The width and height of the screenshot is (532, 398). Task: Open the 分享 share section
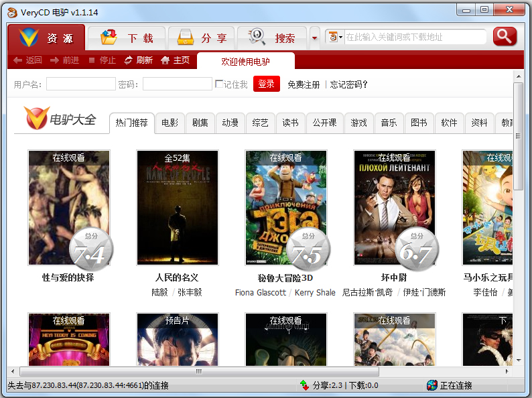(200, 38)
